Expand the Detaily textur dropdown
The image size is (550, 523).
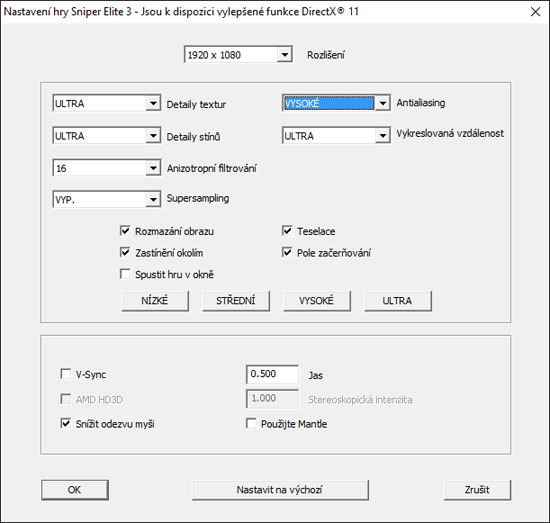(153, 103)
